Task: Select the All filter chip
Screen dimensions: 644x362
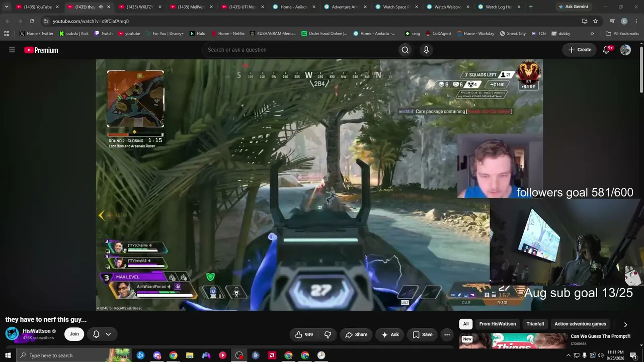Action: [x=466, y=324]
